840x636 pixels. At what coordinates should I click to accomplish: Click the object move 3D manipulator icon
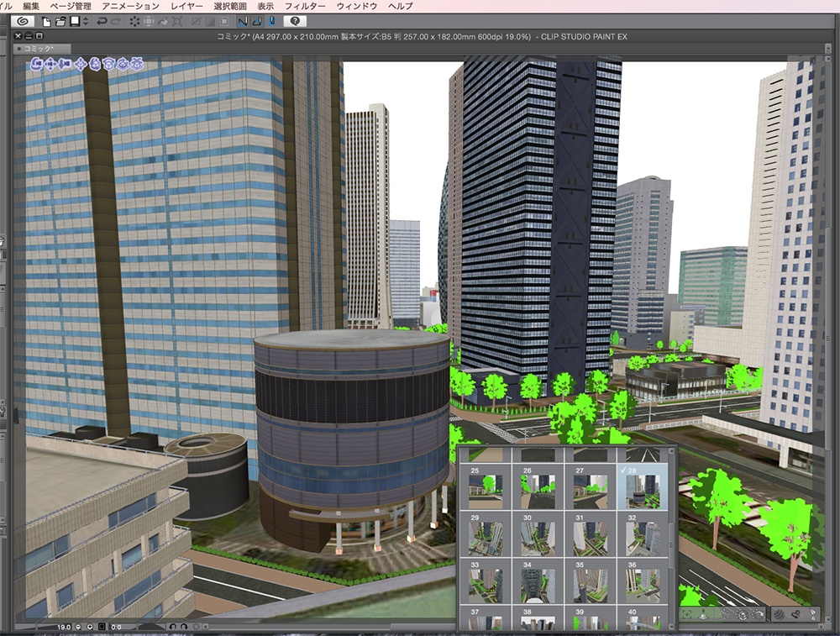pos(81,65)
